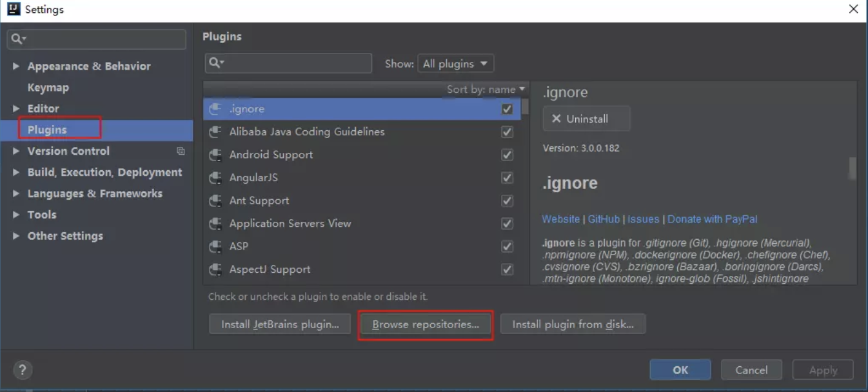
Task: Open the Sort by name dropdown
Action: click(x=486, y=89)
